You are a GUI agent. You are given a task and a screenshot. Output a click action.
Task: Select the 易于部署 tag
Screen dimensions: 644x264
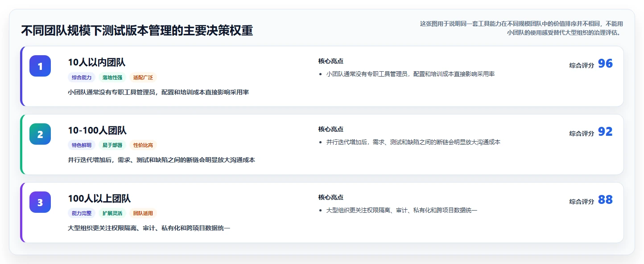click(112, 145)
